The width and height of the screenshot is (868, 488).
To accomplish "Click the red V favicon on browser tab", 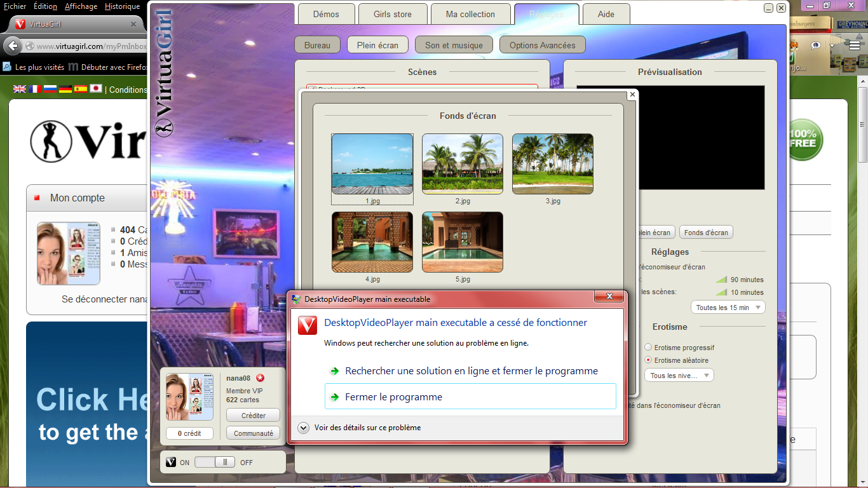I will tap(20, 25).
